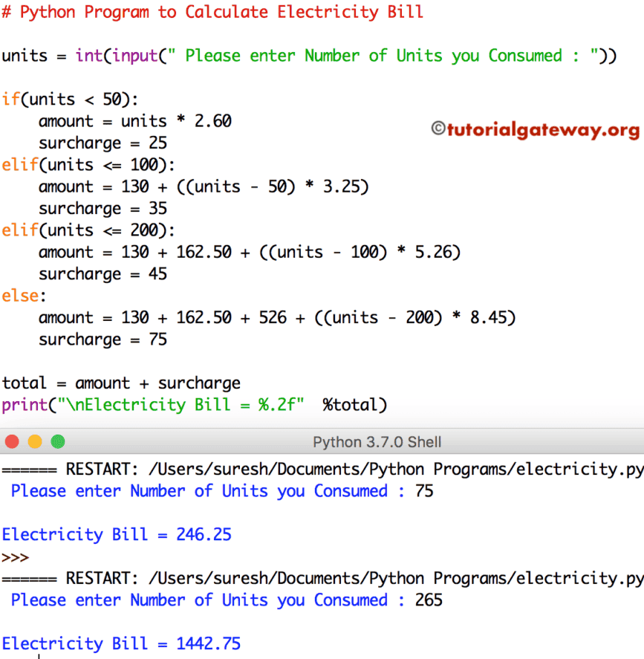Viewport: 644px width, 659px height.
Task: Expand the second RESTART banner line
Action: [x=319, y=578]
